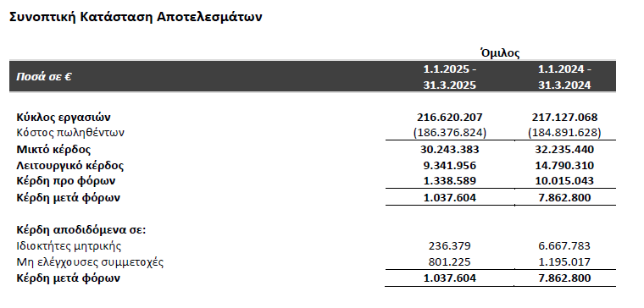The image size is (644, 308).
Task: Click the title Συνοπτική Κατάσταση Αποτελεσμάτων
Action: tap(136, 17)
